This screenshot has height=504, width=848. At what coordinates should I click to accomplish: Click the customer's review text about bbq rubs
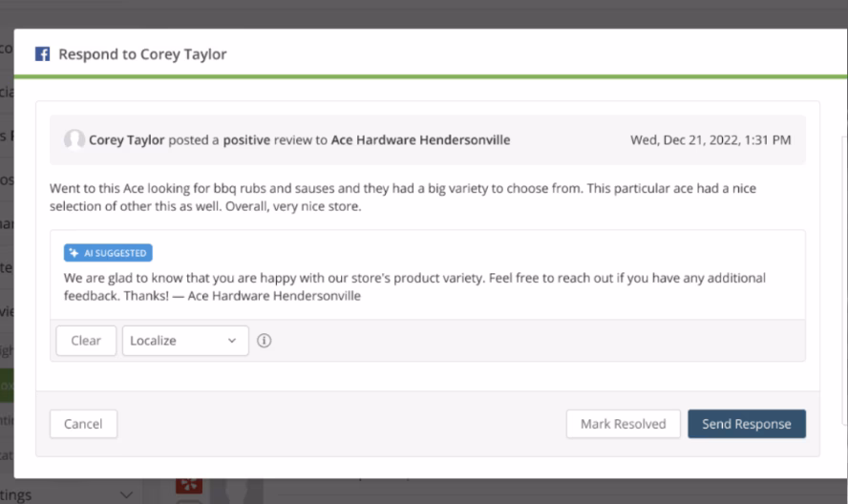[x=401, y=198]
